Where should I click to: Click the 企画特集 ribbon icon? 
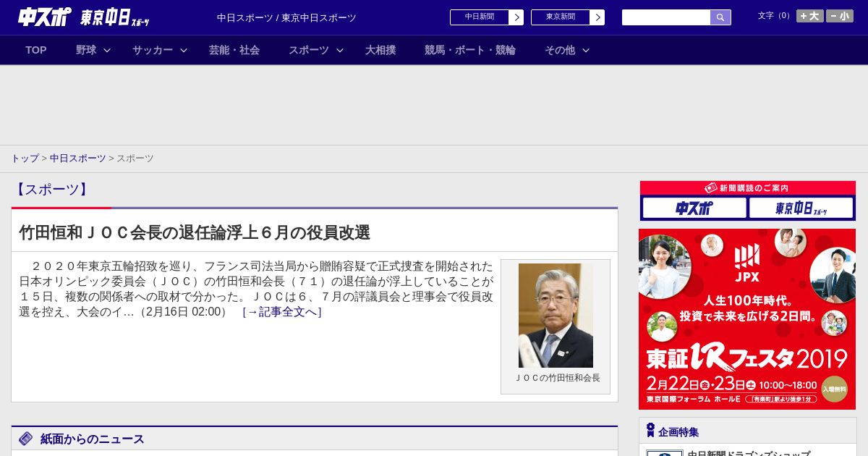[650, 431]
